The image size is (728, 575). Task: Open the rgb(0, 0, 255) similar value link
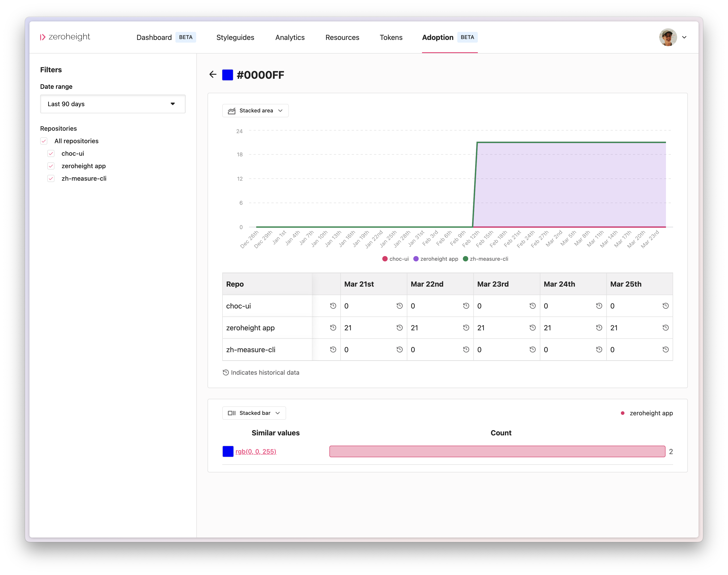(x=256, y=451)
